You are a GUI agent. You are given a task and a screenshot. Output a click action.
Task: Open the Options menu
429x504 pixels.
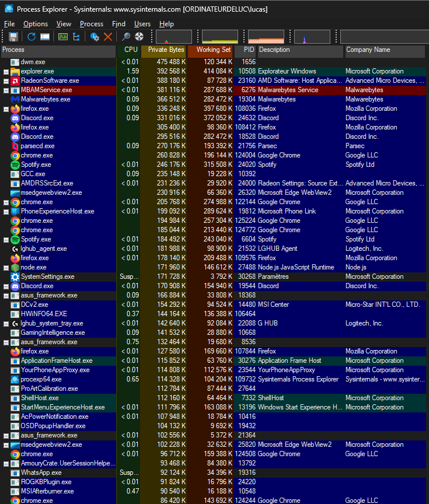pos(36,24)
